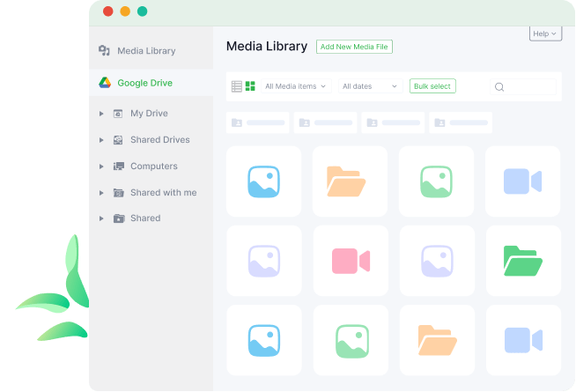Click the Shared with me folder icon
576x392 pixels.
(118, 193)
